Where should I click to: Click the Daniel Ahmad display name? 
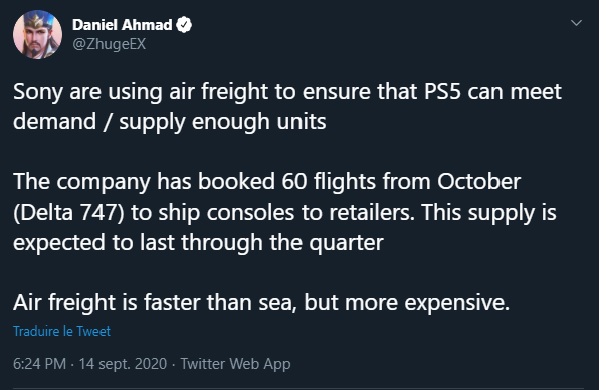122,25
